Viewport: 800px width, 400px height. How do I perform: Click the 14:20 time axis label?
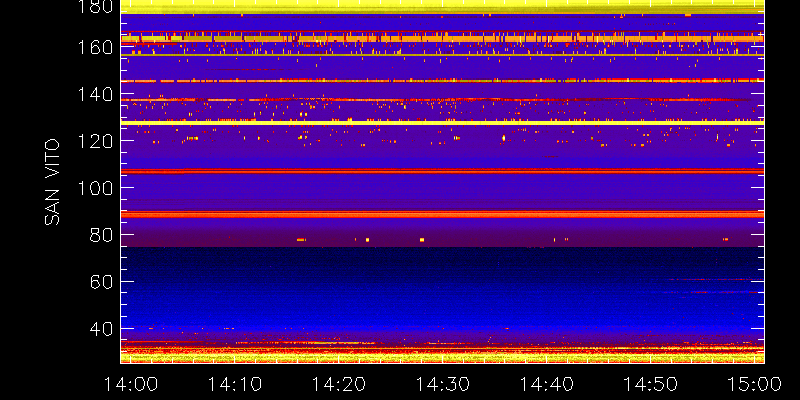pos(339,384)
